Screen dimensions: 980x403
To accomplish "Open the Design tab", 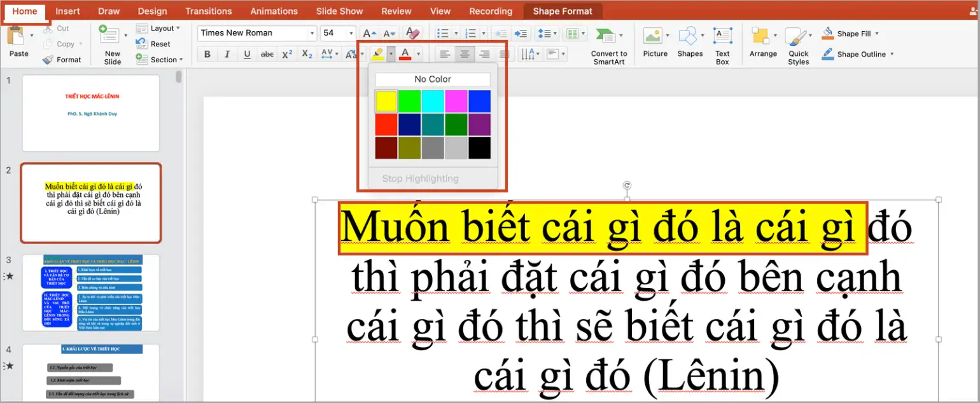I will (153, 11).
